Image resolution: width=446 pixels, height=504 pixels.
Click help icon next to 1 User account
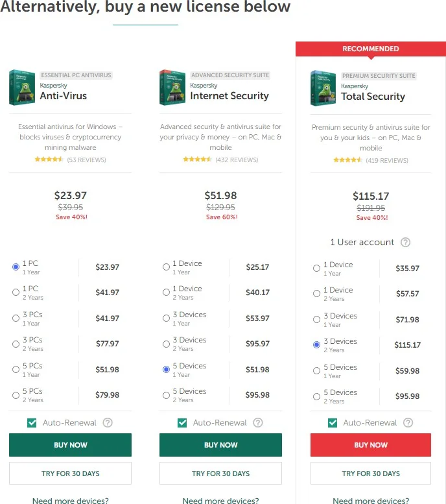point(405,243)
